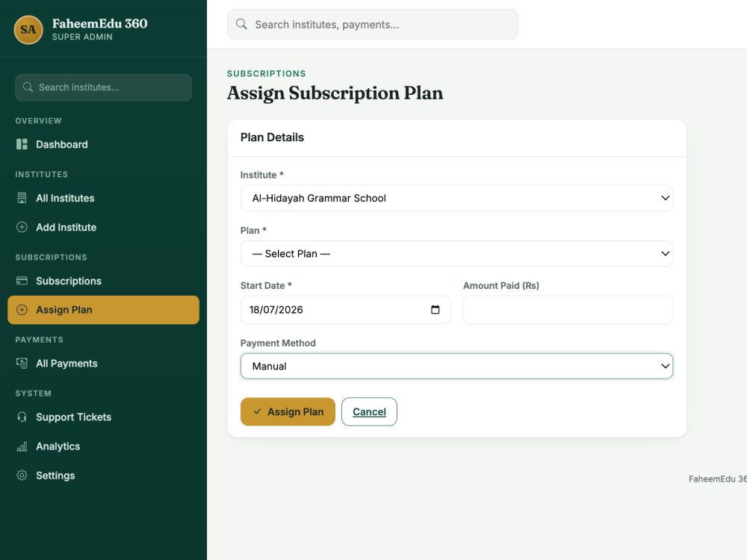Click the Start Date * label

pos(266,285)
